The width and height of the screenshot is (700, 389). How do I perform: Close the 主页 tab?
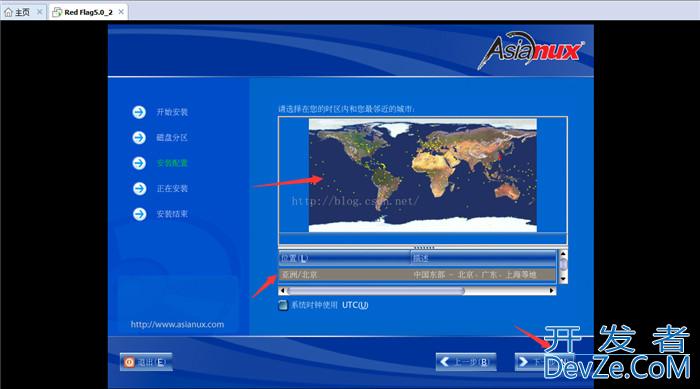tap(39, 12)
